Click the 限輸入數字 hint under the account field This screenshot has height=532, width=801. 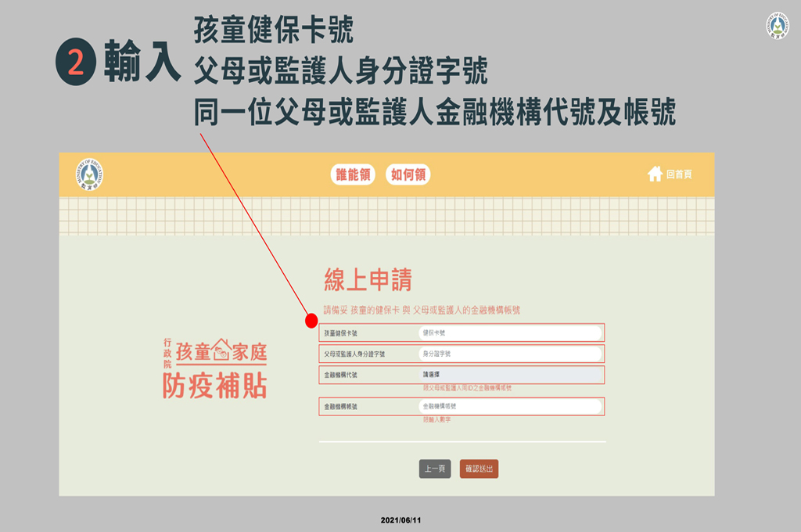[436, 420]
